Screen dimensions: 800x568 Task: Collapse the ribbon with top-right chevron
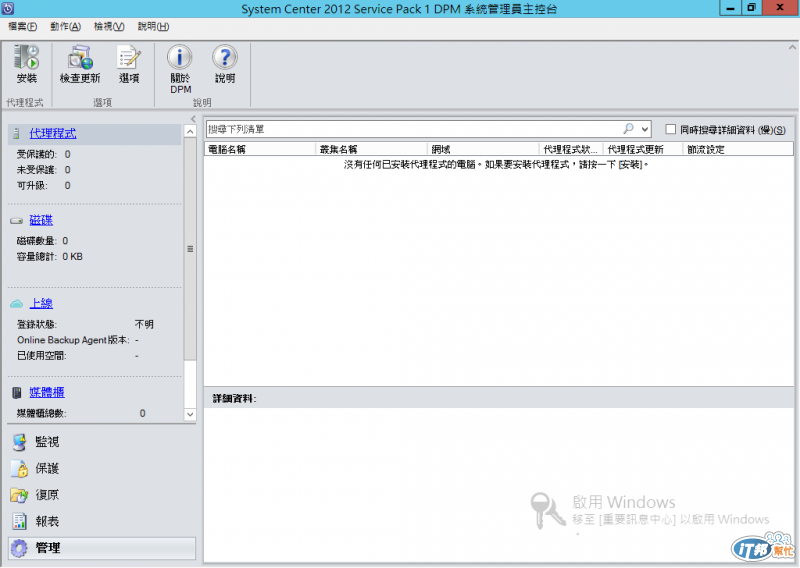click(x=792, y=47)
